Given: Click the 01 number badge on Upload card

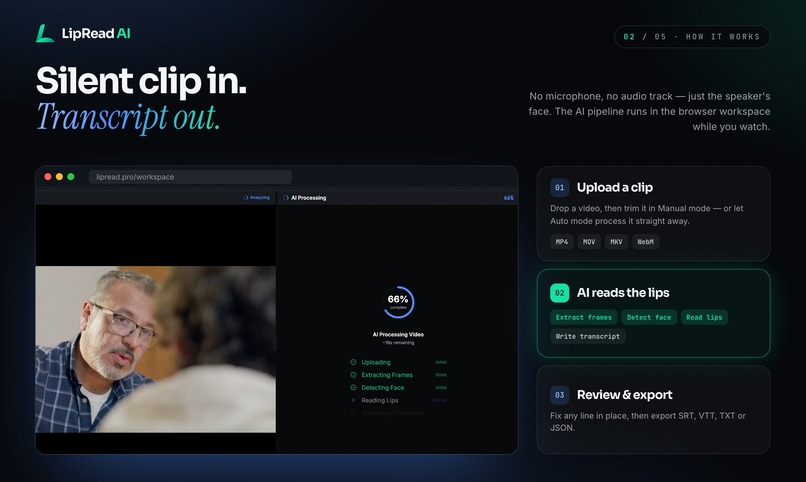Looking at the screenshot, I should [x=560, y=188].
